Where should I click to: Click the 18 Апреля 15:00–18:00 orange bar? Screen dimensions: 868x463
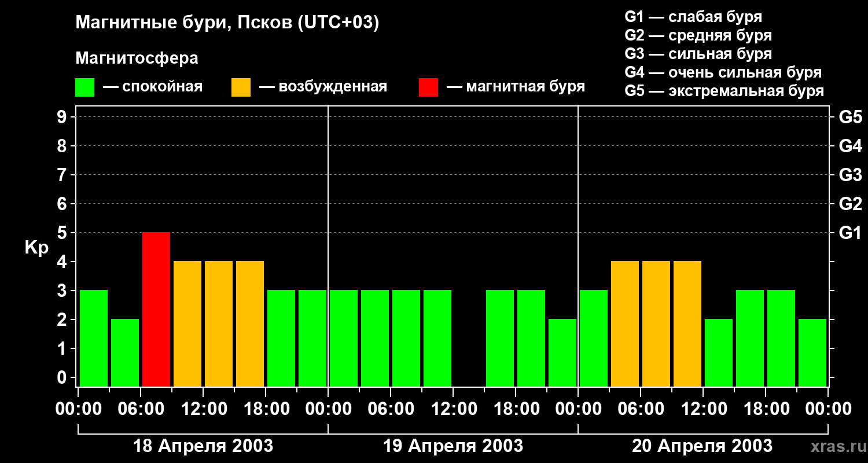point(250,324)
